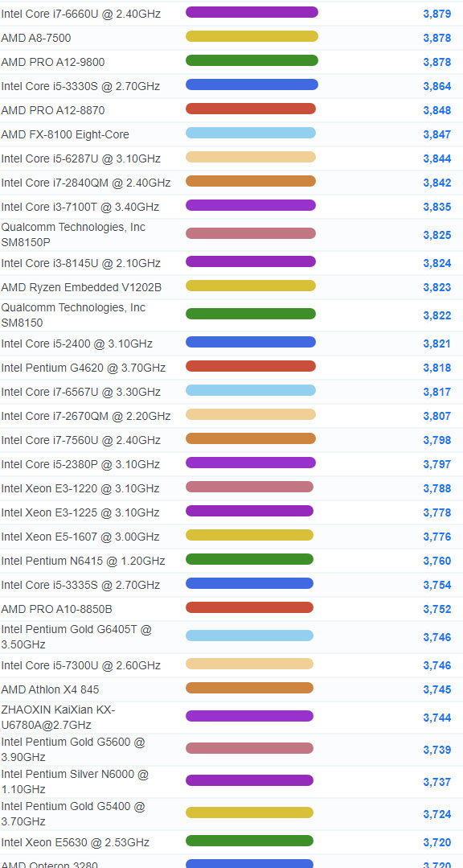This screenshot has width=463, height=868.
Task: Click the orange bar for Athlon X4 845
Action: pyautogui.click(x=249, y=688)
